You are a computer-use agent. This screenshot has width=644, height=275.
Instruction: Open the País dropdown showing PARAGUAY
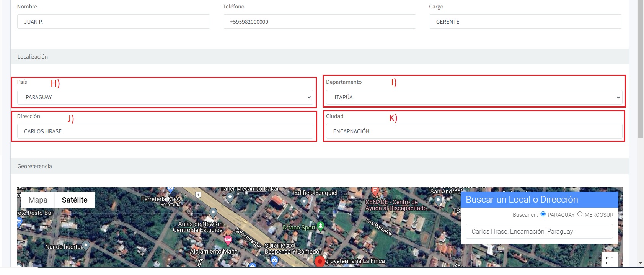(165, 97)
